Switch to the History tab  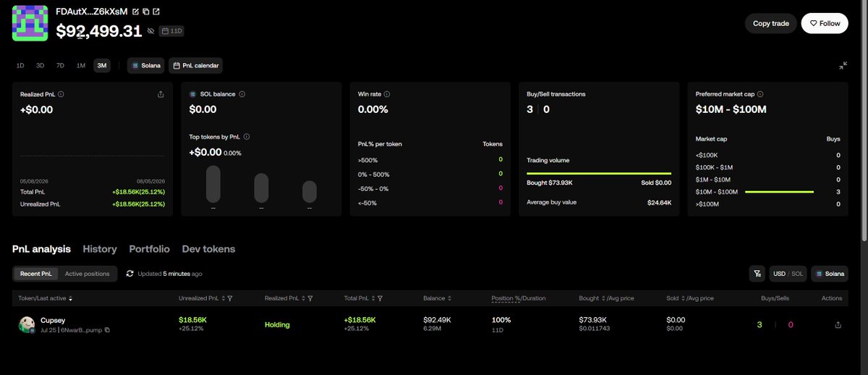100,249
